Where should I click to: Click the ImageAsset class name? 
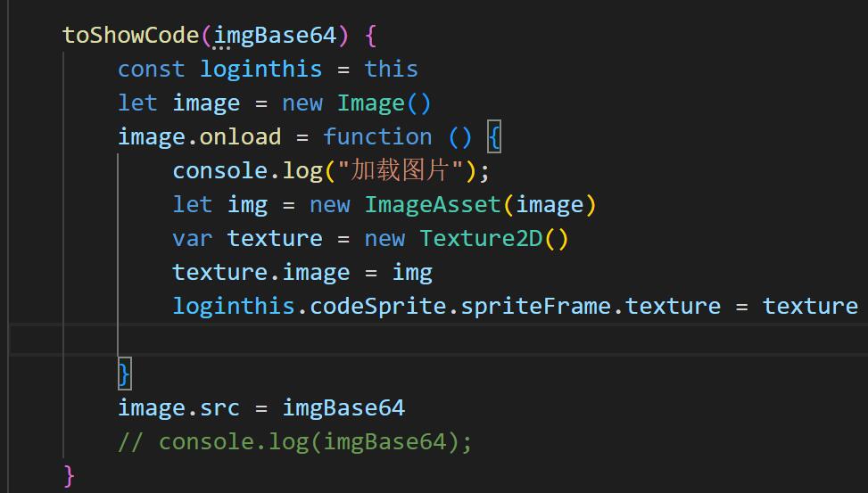click(x=433, y=205)
